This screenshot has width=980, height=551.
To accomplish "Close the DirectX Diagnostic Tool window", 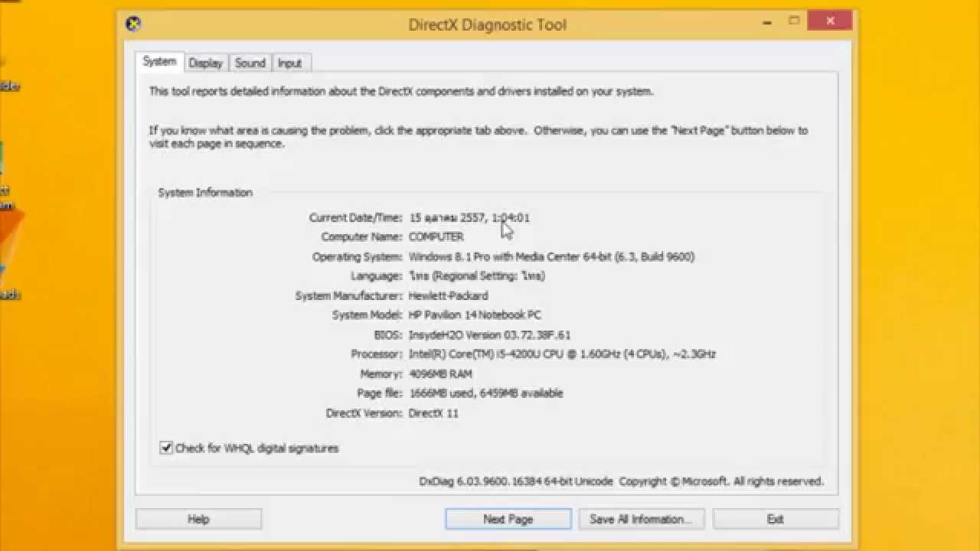I will pos(831,21).
